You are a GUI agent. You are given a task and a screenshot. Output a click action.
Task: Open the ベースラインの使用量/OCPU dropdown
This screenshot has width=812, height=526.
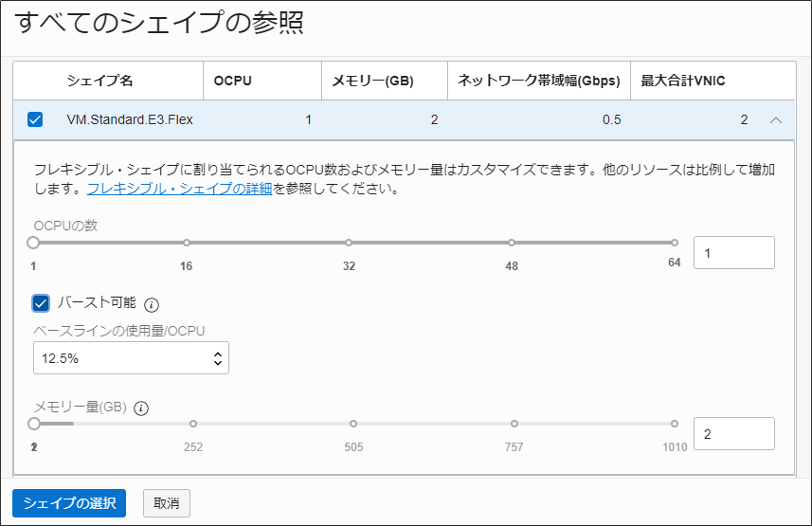coord(132,358)
